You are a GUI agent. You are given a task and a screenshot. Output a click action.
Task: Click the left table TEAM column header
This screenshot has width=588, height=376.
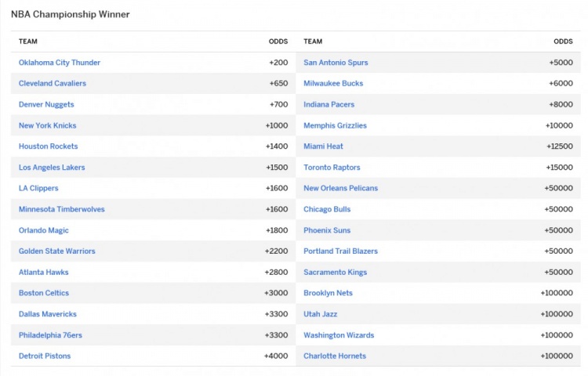(28, 42)
